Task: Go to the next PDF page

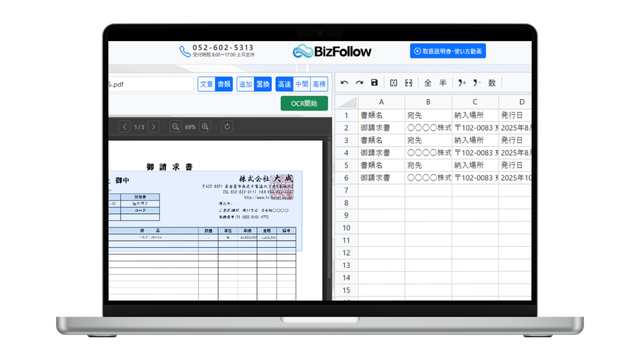Action: (153, 127)
